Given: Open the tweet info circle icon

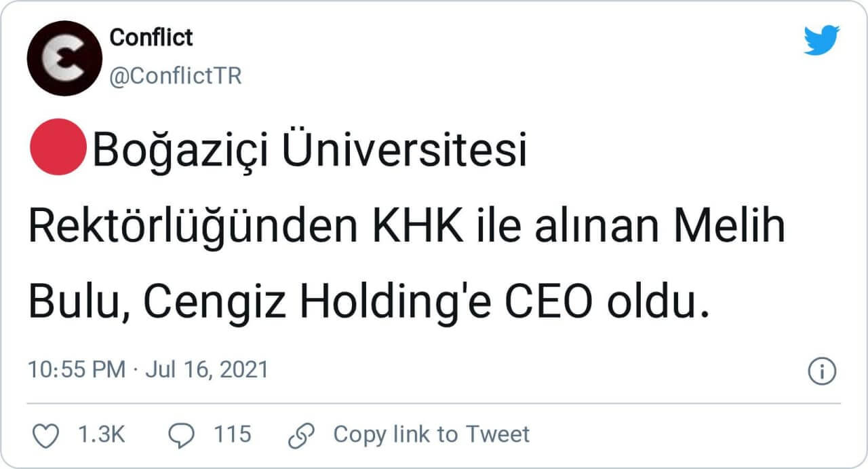Looking at the screenshot, I should tap(822, 371).
